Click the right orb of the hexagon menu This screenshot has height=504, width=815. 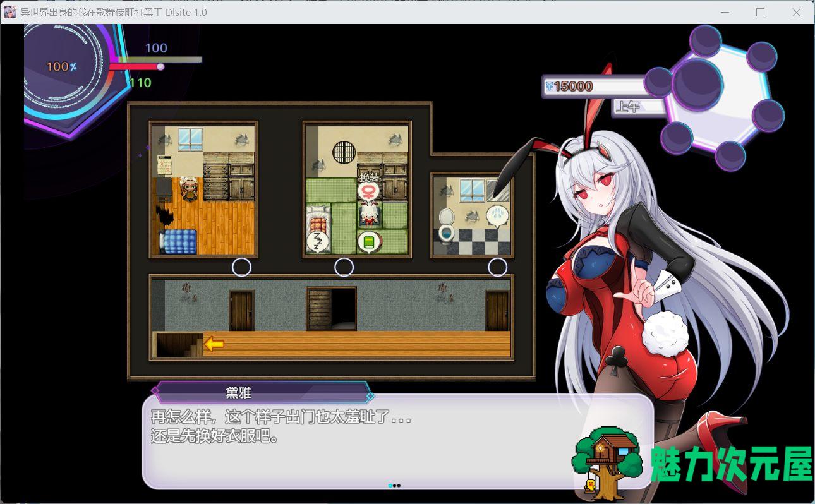click(768, 116)
